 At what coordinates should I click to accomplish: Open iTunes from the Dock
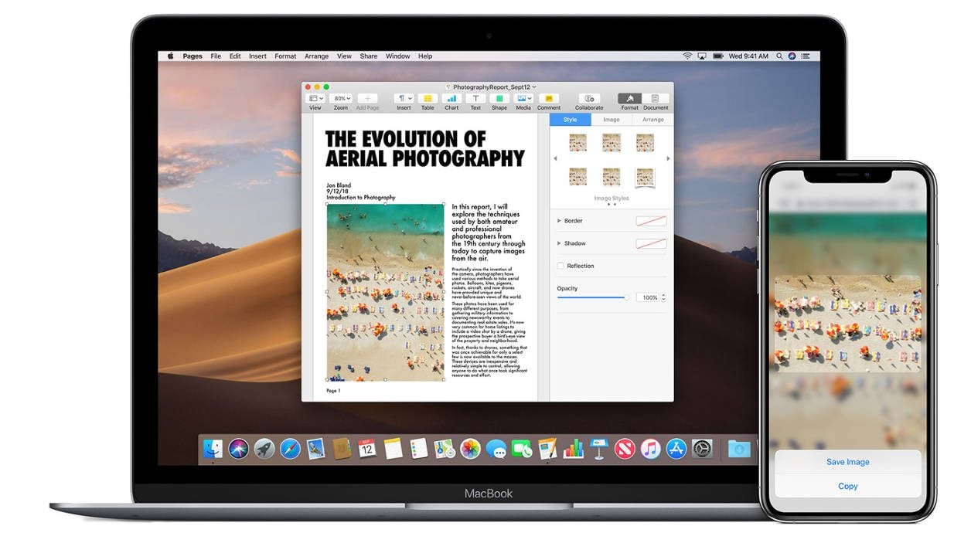click(651, 448)
